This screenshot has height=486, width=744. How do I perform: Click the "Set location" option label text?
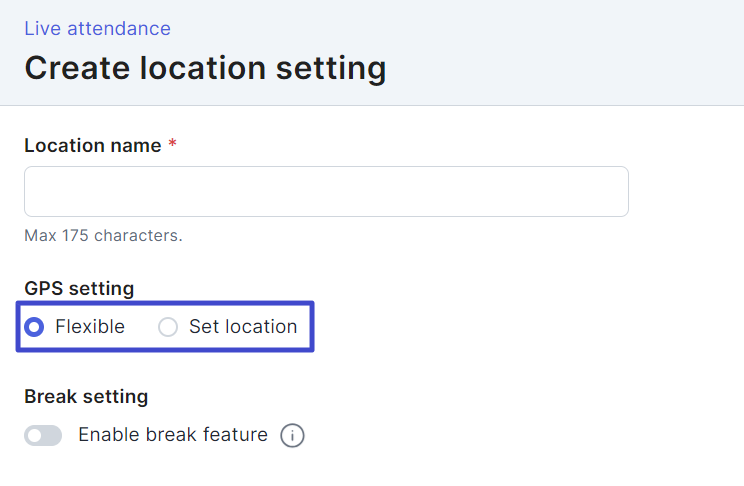243,327
